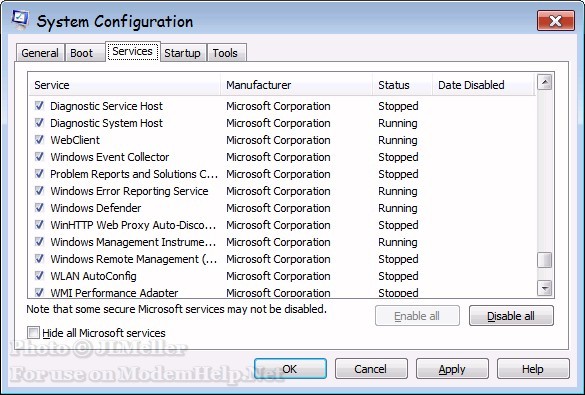Click the System Configuration title bar icon
The image size is (585, 395).
tap(20, 20)
